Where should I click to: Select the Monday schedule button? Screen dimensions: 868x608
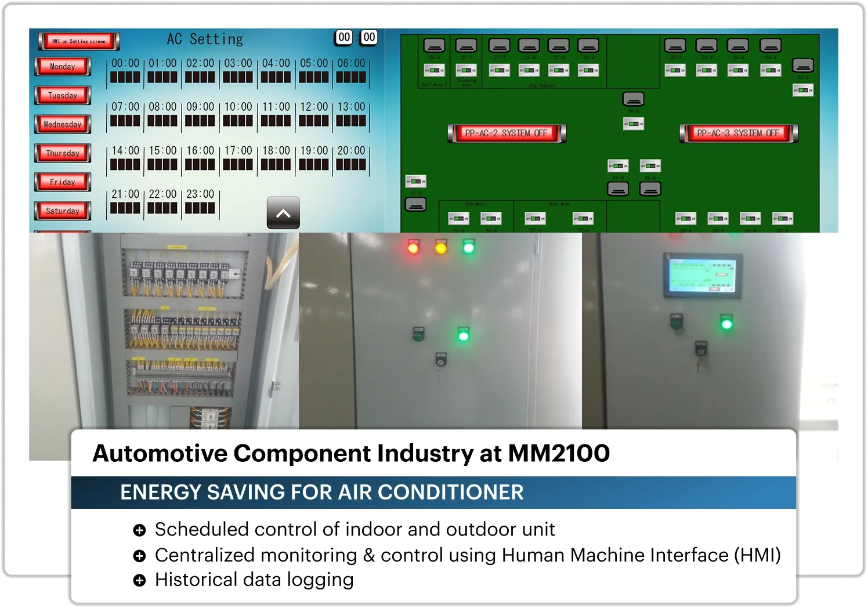click(x=63, y=67)
